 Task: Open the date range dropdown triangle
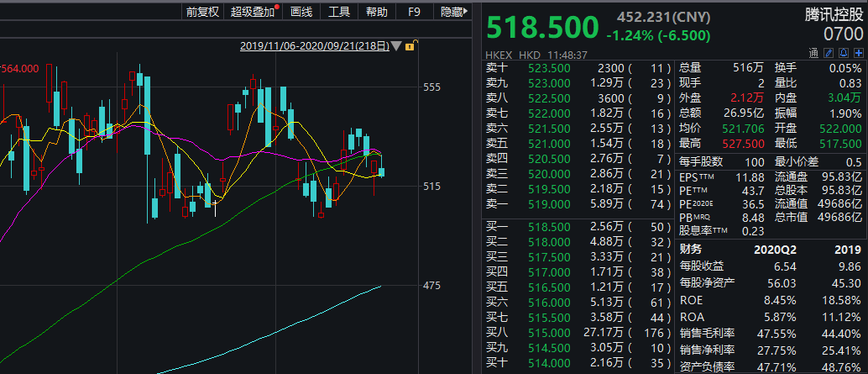point(396,46)
